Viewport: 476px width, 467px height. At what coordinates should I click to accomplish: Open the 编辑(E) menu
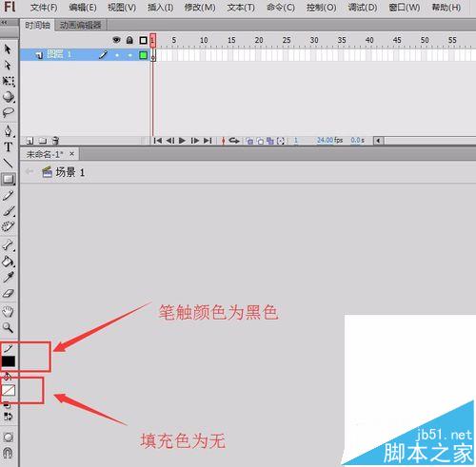[x=83, y=8]
